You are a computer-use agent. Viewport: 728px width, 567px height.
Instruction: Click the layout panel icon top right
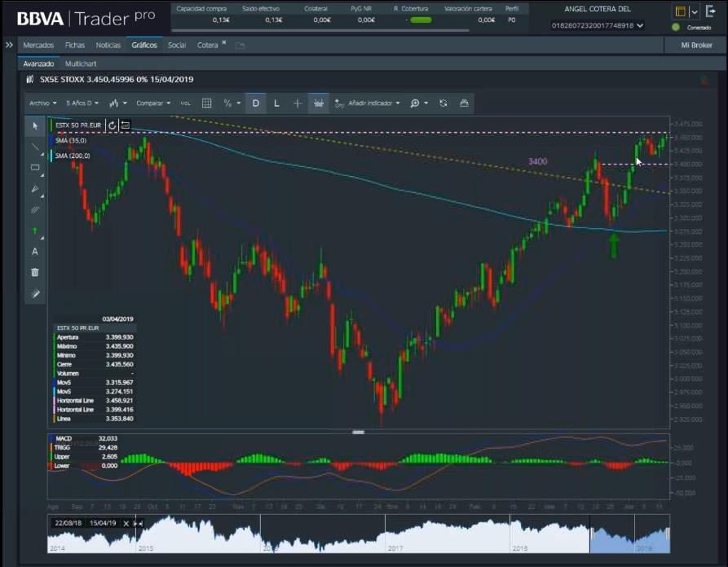[681, 11]
